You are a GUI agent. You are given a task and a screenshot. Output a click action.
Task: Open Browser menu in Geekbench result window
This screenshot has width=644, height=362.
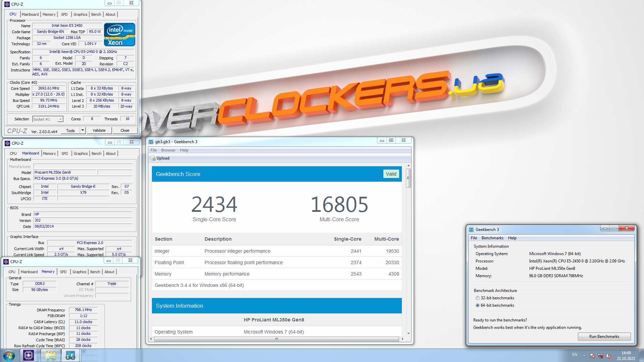pos(168,150)
